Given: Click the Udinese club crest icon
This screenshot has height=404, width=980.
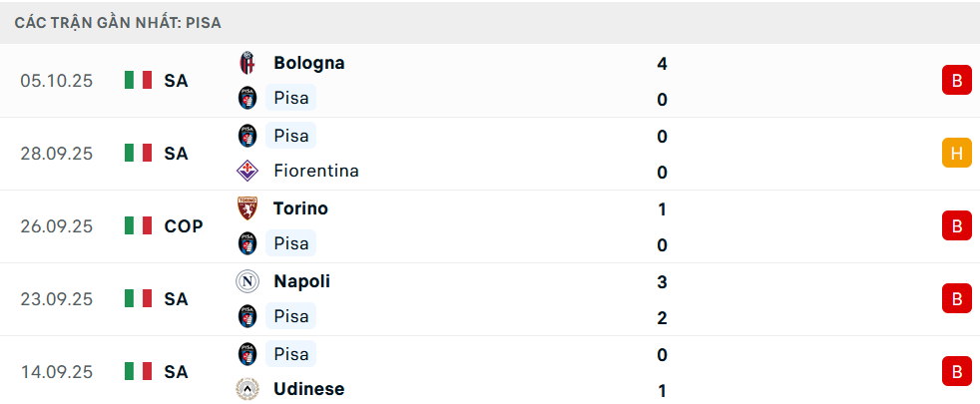Looking at the screenshot, I should 247,389.
